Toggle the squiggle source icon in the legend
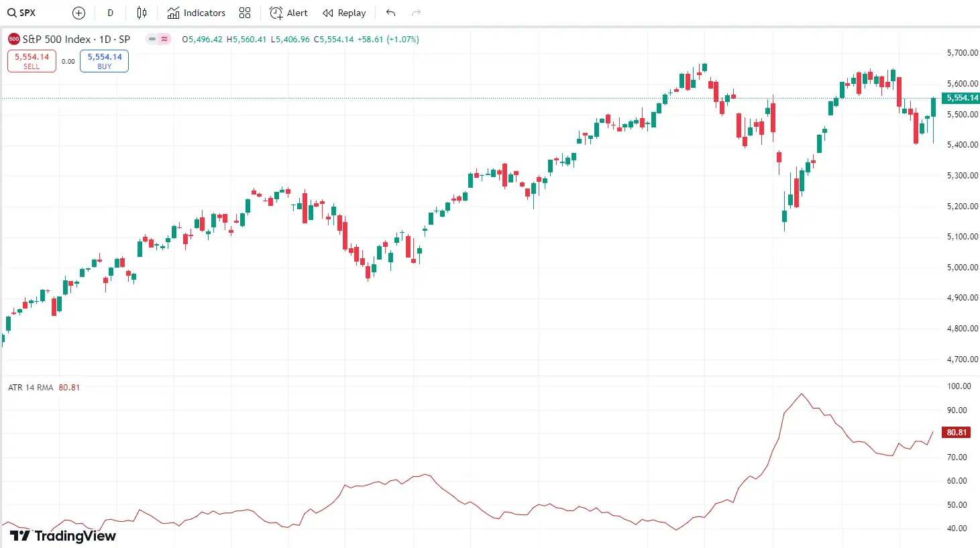Image resolution: width=980 pixels, height=548 pixels. [164, 39]
